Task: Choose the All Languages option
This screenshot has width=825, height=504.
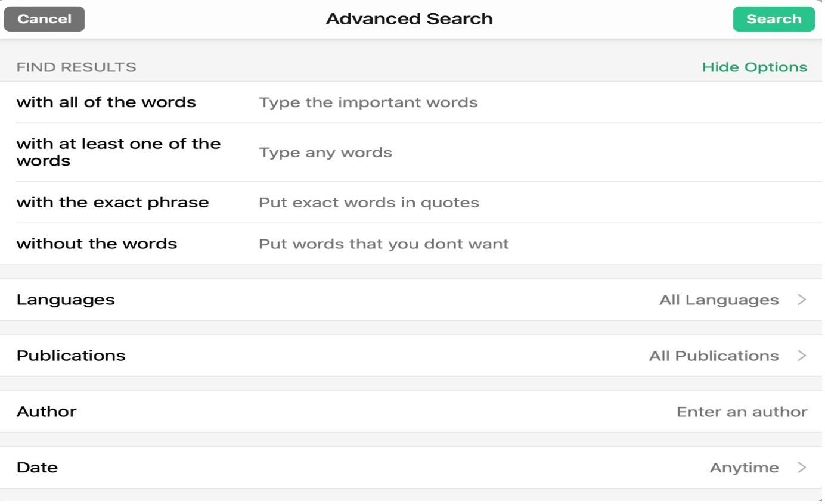Action: coord(719,300)
